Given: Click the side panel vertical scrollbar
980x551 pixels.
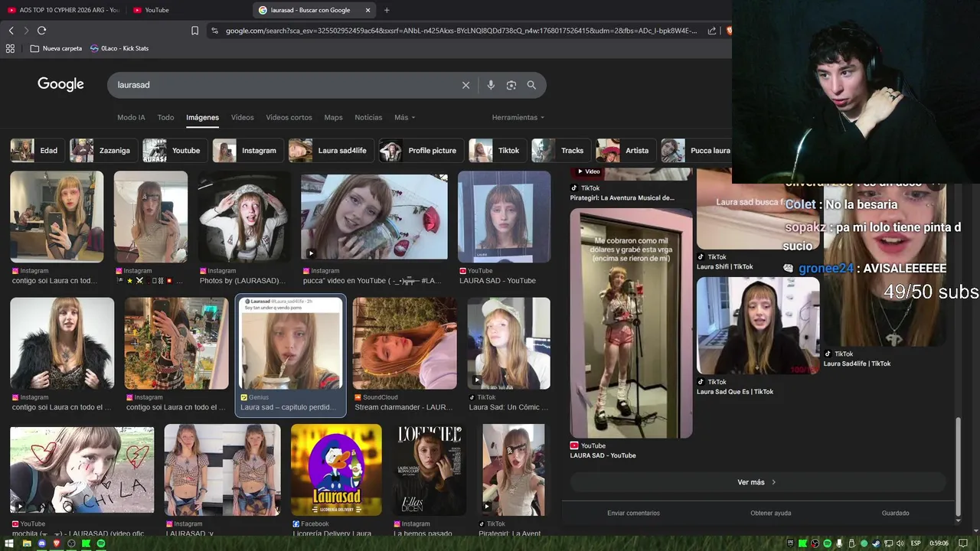Looking at the screenshot, I should point(958,468).
